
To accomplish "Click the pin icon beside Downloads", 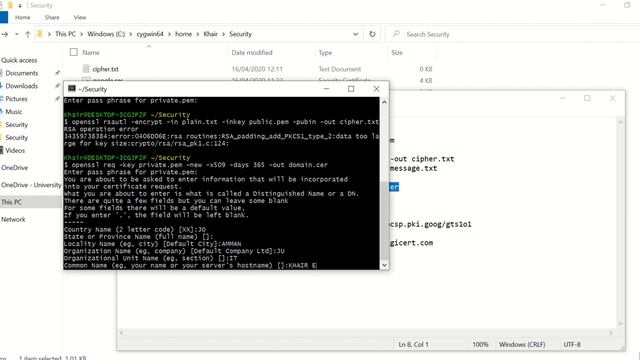I will pyautogui.click(x=57, y=86).
